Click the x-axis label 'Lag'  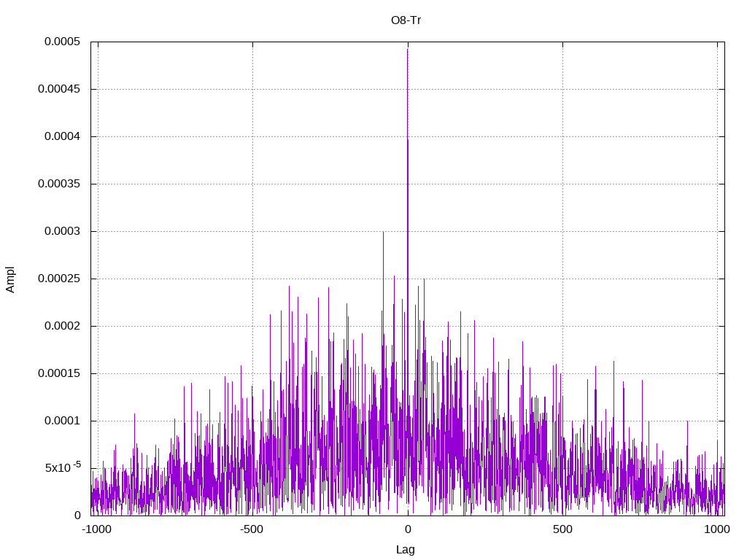[x=406, y=550]
